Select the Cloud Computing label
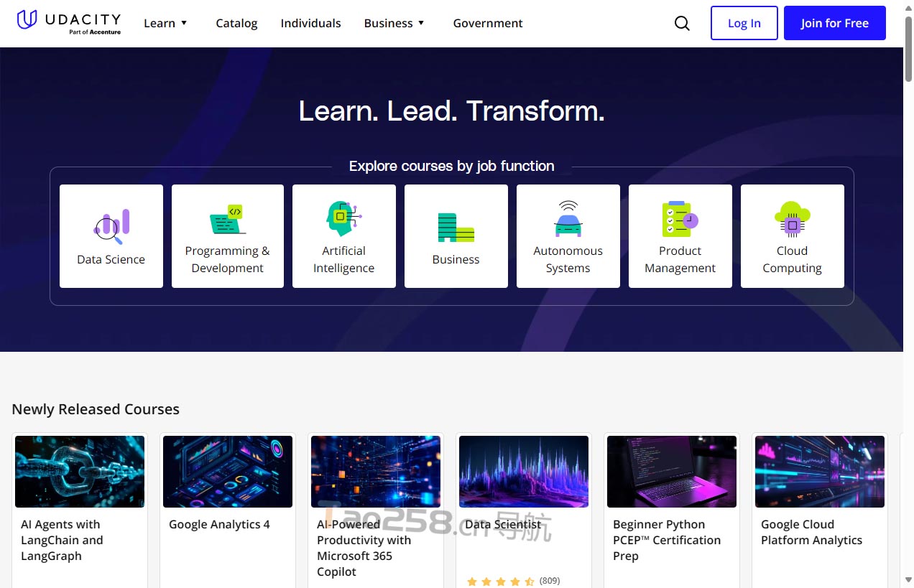 pos(793,259)
